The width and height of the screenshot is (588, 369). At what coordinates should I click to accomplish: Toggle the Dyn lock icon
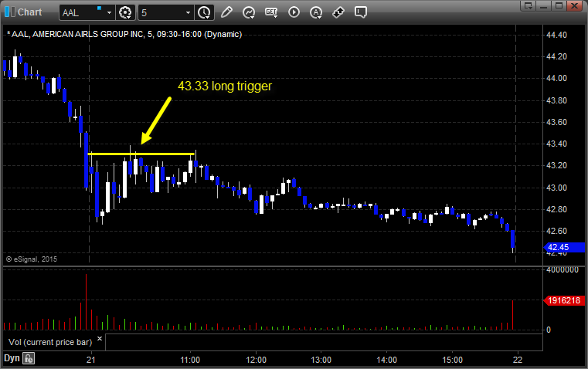[x=29, y=358]
